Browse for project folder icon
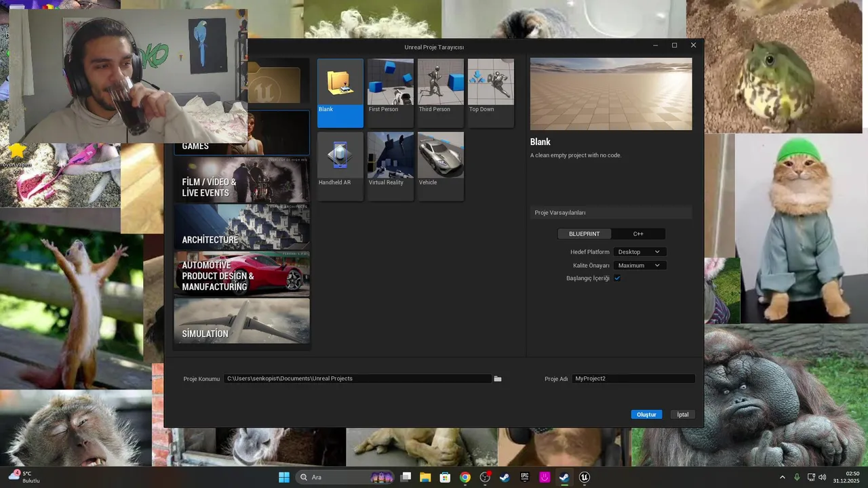The width and height of the screenshot is (868, 488). (498, 379)
